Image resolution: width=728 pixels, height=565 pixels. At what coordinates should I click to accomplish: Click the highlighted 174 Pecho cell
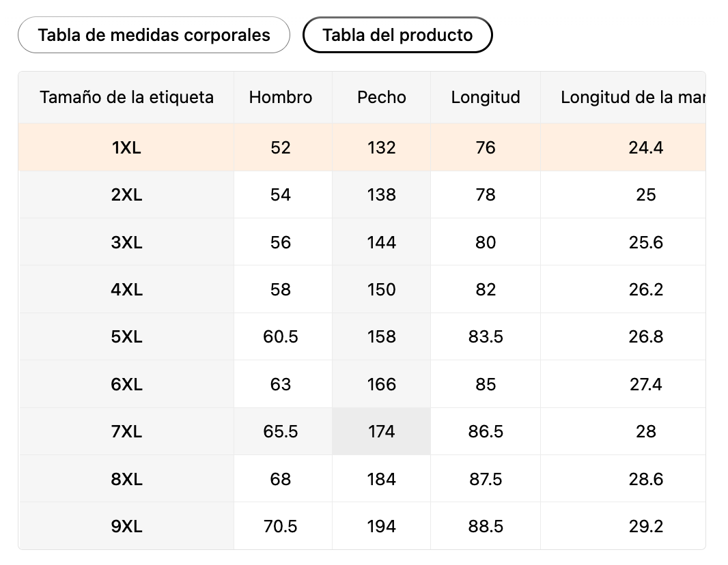[381, 431]
